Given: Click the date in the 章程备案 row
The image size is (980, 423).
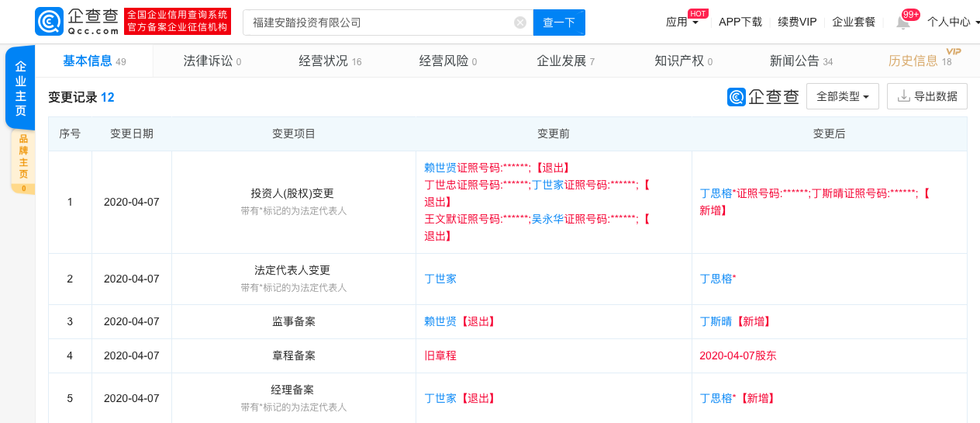Looking at the screenshot, I should [132, 355].
